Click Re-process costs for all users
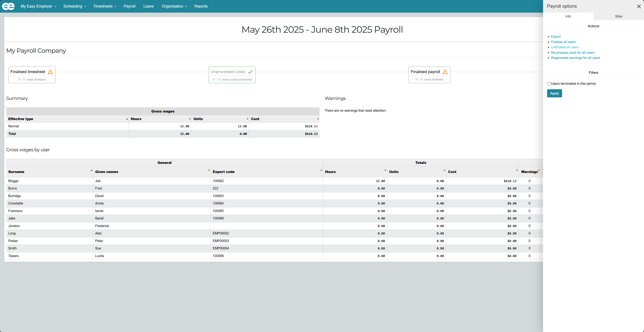Image resolution: width=644 pixels, height=332 pixels. (573, 53)
